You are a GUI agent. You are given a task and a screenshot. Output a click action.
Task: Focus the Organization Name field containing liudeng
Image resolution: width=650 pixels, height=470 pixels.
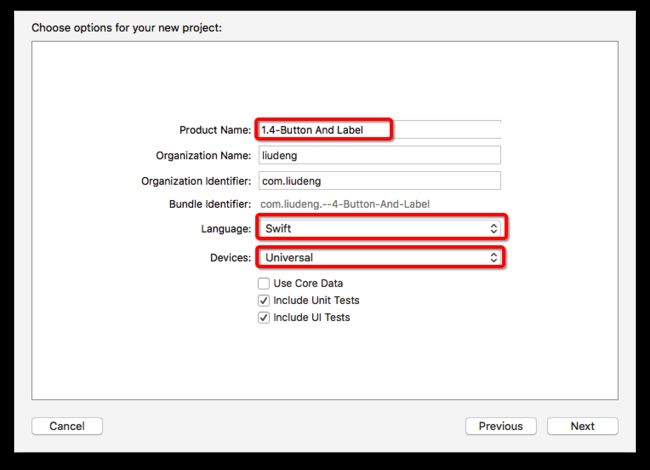coord(379,155)
